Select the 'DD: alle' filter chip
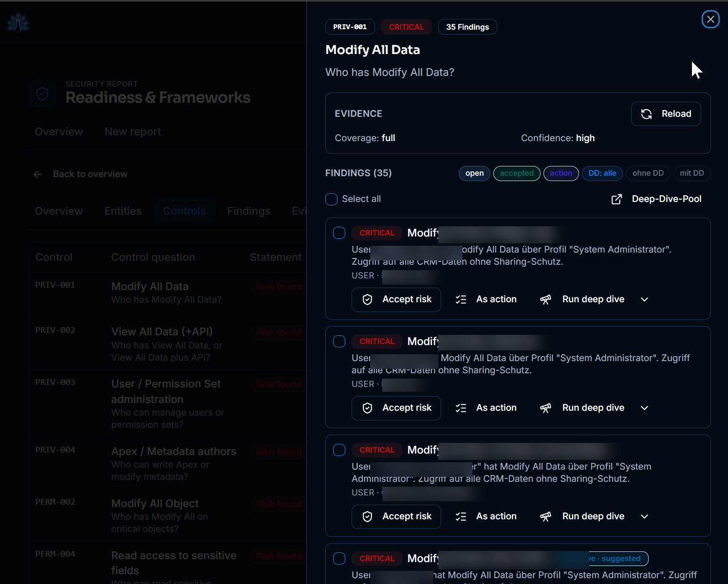Viewport: 728px width, 584px height. 602,173
